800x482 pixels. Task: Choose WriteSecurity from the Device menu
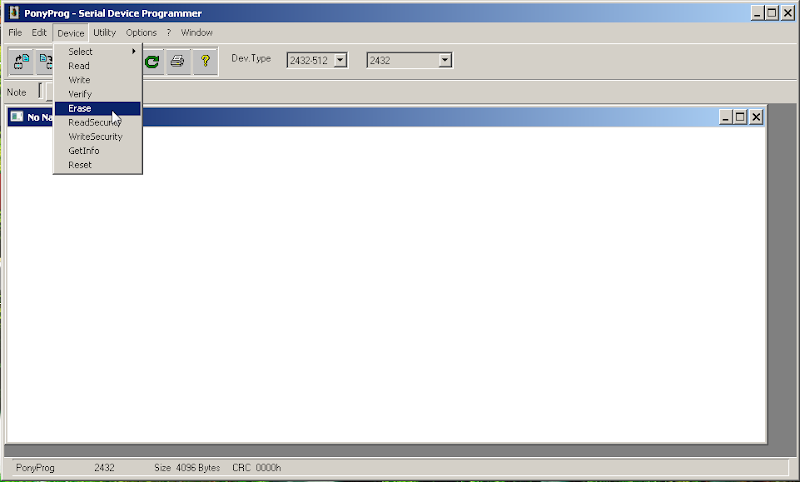pos(97,137)
